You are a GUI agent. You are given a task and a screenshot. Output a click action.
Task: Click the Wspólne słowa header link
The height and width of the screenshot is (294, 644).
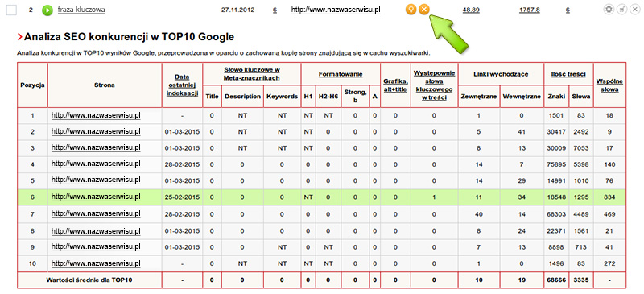pyautogui.click(x=609, y=85)
